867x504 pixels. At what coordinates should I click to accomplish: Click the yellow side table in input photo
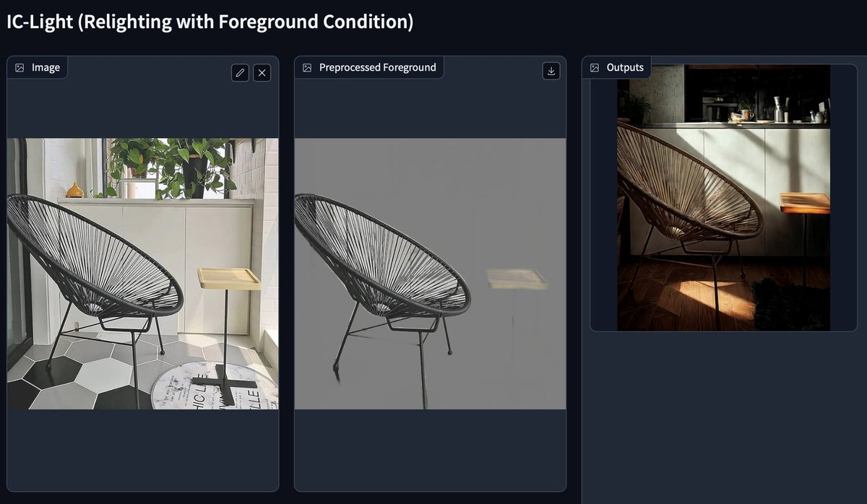coord(229,279)
